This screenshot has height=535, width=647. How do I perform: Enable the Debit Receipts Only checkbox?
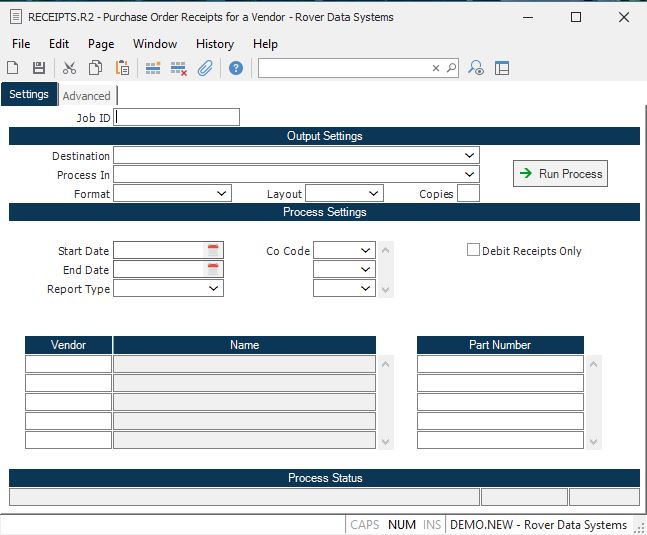point(474,250)
